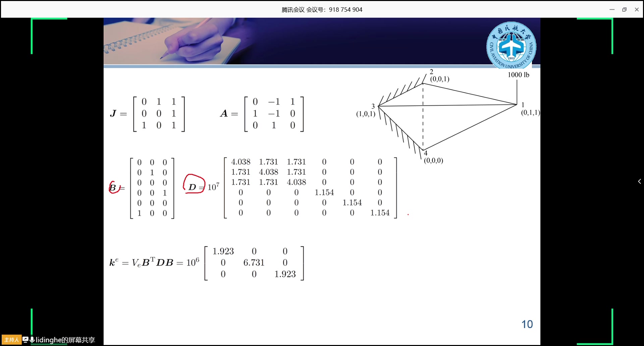Viewport: 644px width, 346px height.
Task: Click the screen share icon beside host badge
Action: pyautogui.click(x=25, y=339)
